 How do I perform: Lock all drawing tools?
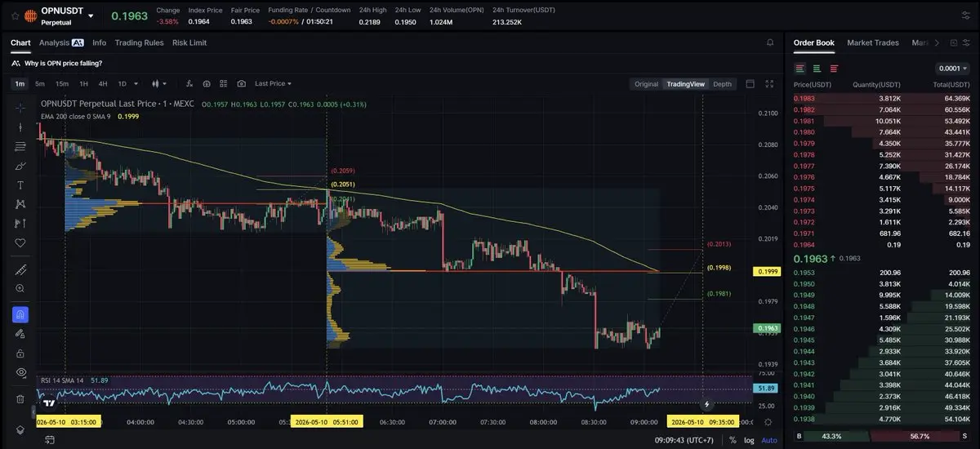point(20,353)
